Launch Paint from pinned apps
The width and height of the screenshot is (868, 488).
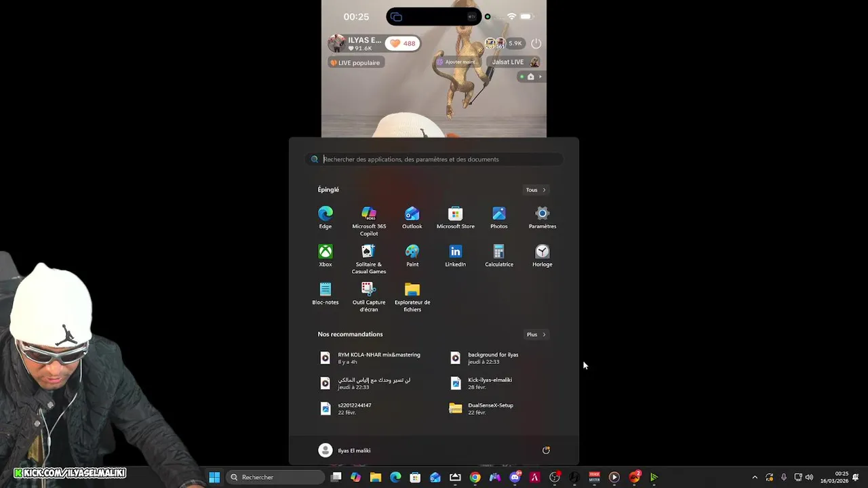pyautogui.click(x=412, y=256)
